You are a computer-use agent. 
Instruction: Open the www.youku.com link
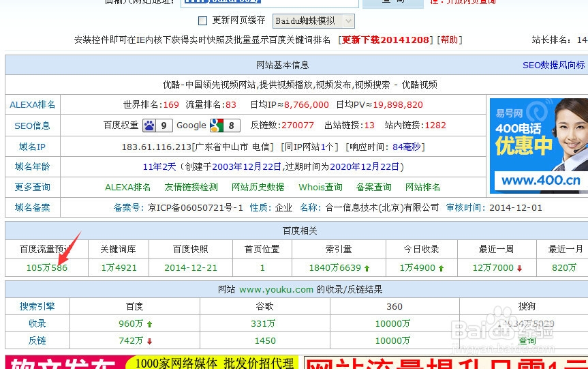276,289
